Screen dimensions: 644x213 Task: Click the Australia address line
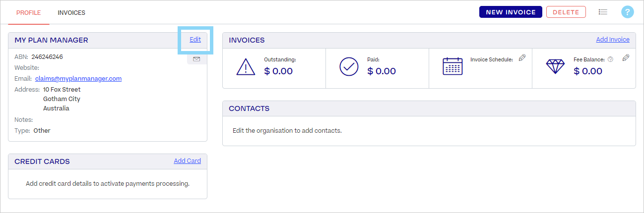click(x=56, y=108)
